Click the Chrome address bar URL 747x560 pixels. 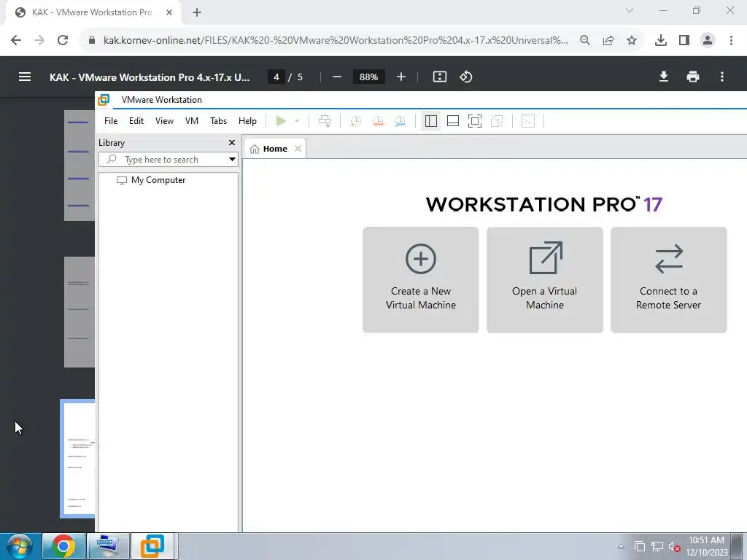pyautogui.click(x=336, y=41)
